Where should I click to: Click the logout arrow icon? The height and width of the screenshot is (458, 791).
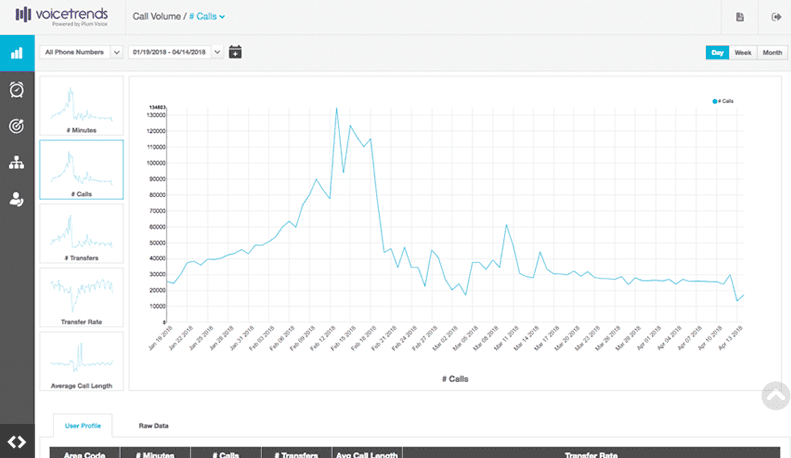pos(776,17)
